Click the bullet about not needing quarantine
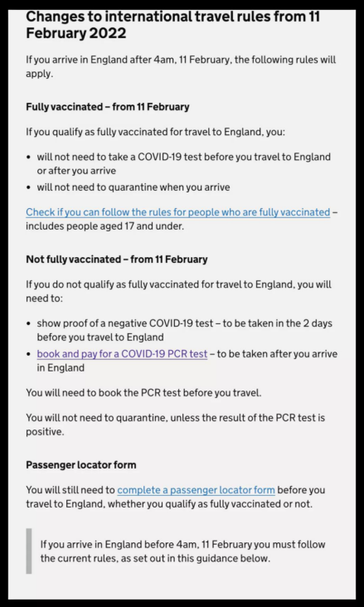The width and height of the screenshot is (364, 607). pyautogui.click(x=133, y=187)
